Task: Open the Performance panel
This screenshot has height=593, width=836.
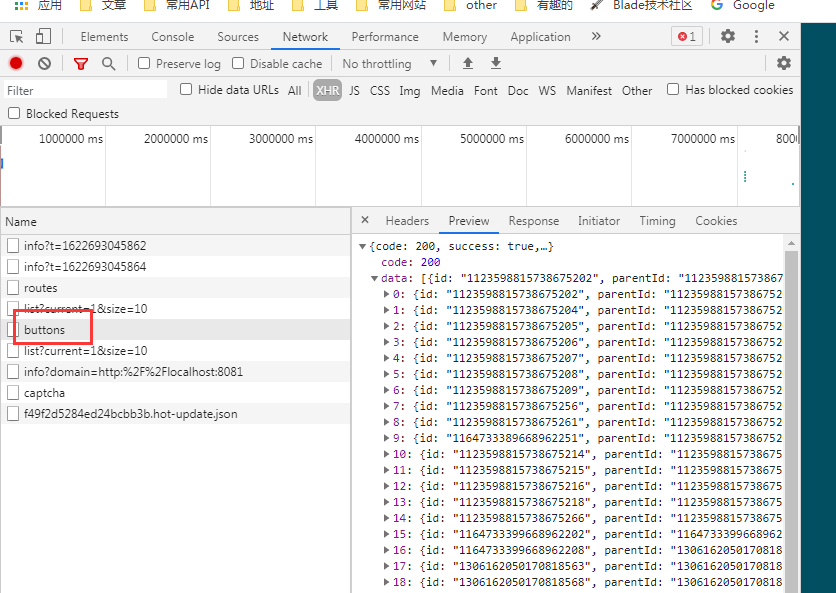Action: point(385,37)
